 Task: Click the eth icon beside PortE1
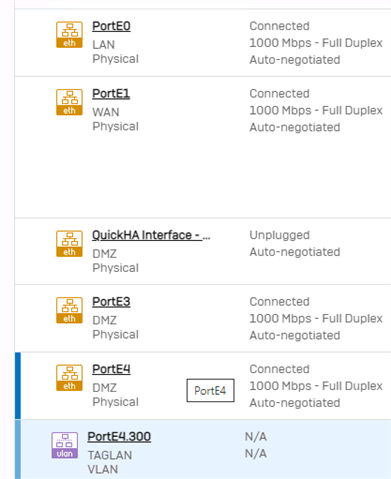coord(69,102)
